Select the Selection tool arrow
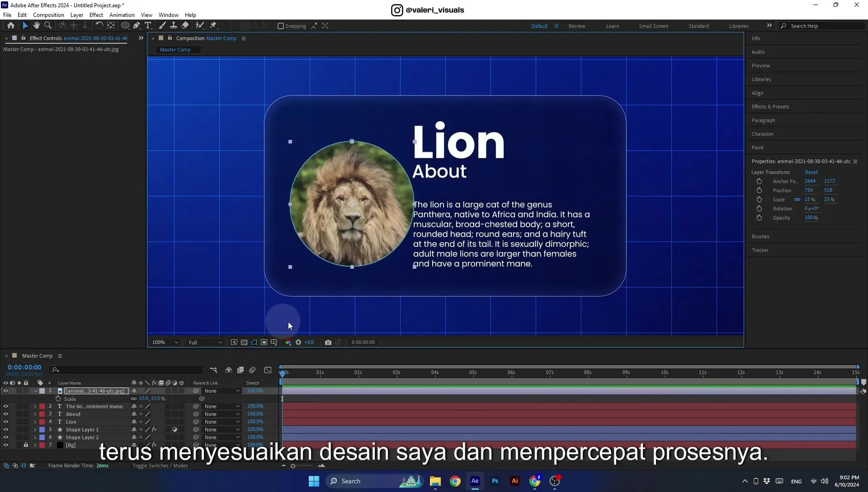Screen dimensions: 868x492 click(x=25, y=26)
